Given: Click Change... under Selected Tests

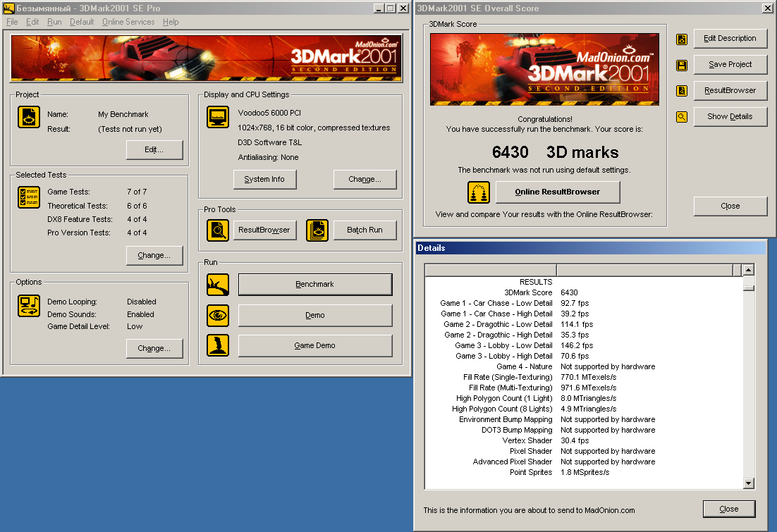Looking at the screenshot, I should pos(154,256).
